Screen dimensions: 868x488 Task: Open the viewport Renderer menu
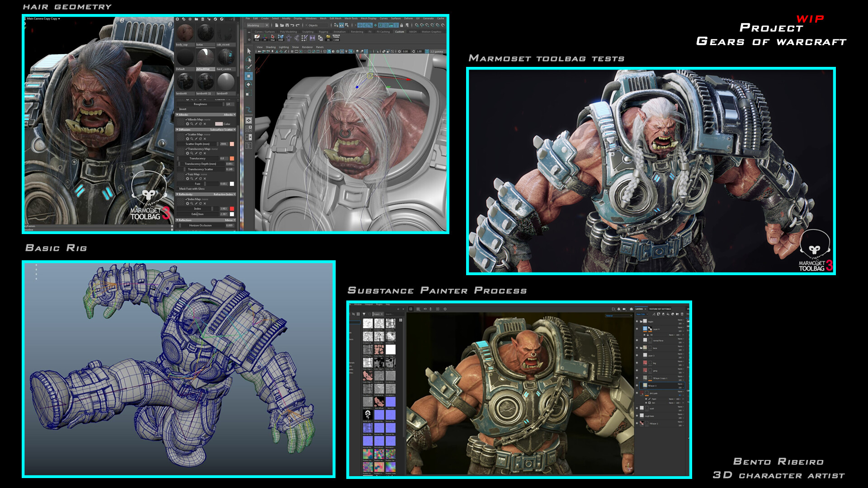click(307, 47)
